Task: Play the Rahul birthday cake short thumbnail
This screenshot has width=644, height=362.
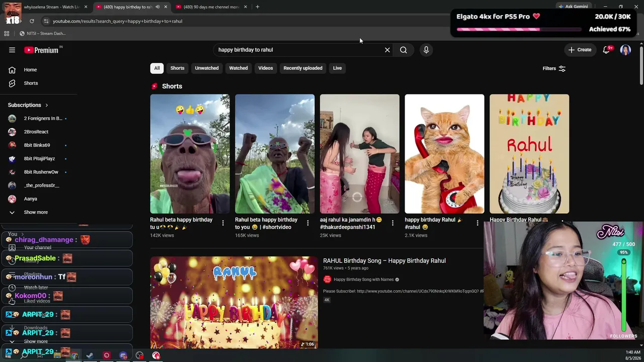Action: coord(529,154)
